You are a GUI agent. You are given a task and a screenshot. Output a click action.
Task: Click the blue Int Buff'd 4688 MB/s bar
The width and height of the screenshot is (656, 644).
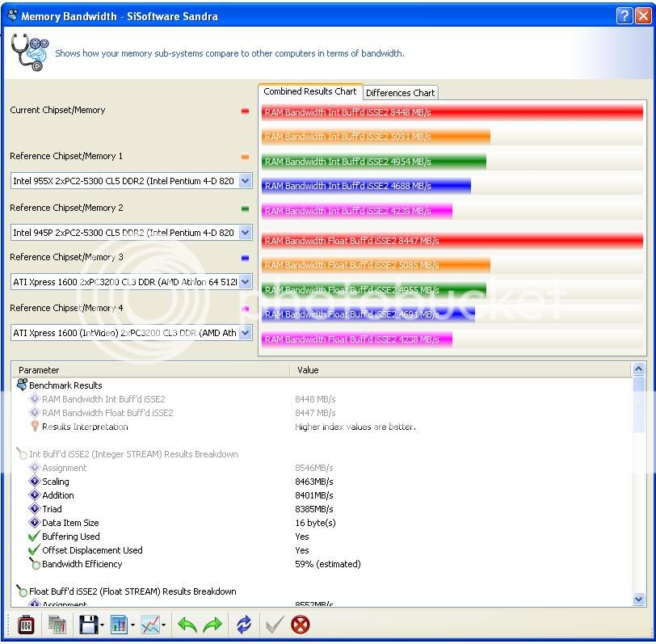click(x=367, y=186)
